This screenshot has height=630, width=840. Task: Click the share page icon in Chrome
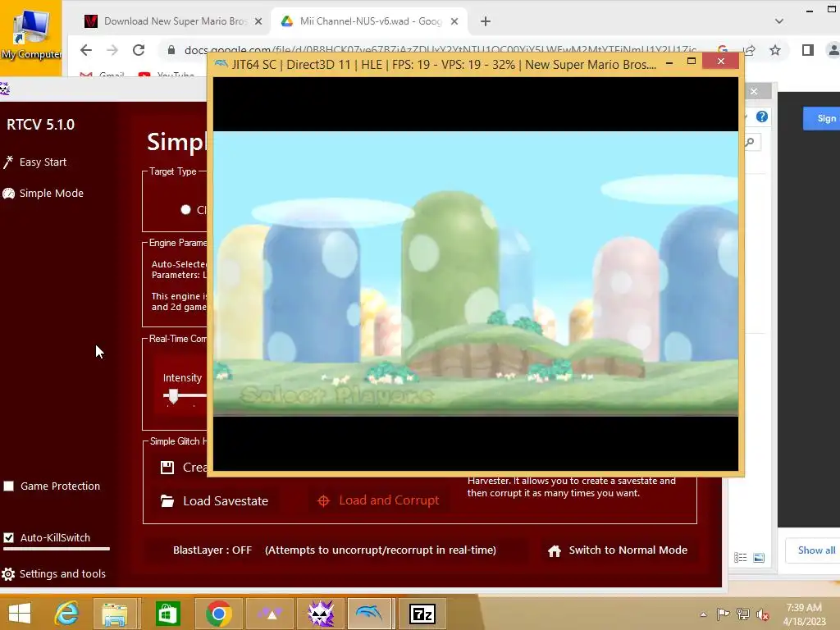click(749, 50)
